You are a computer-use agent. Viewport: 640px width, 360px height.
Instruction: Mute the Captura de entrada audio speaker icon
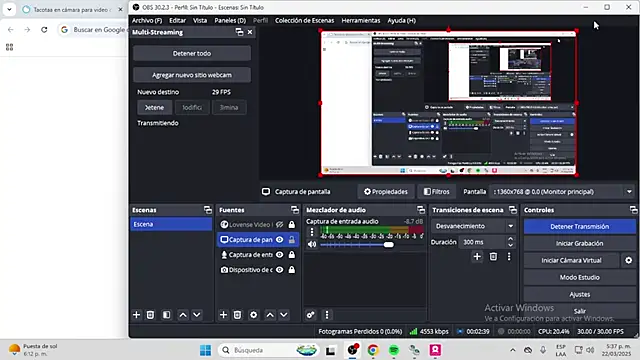(312, 244)
